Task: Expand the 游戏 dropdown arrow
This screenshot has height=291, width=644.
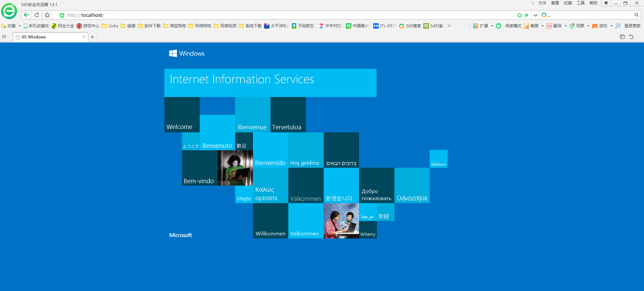Action: tap(611, 26)
